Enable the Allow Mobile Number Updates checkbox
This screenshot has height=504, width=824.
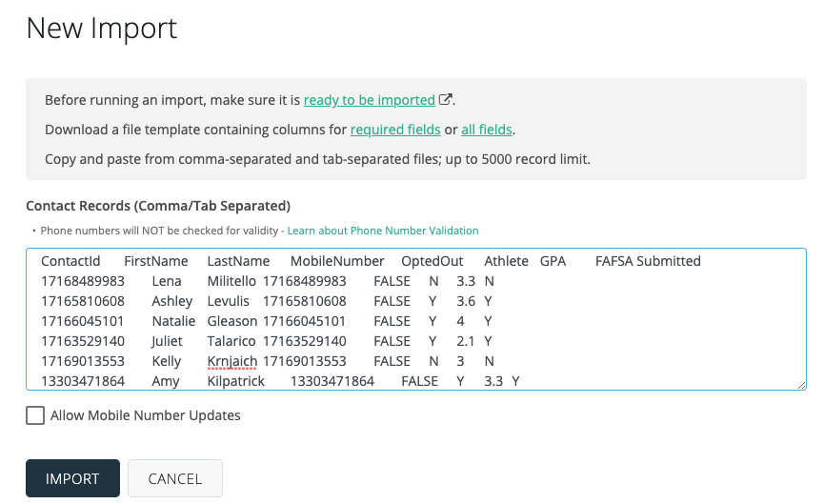(x=35, y=415)
